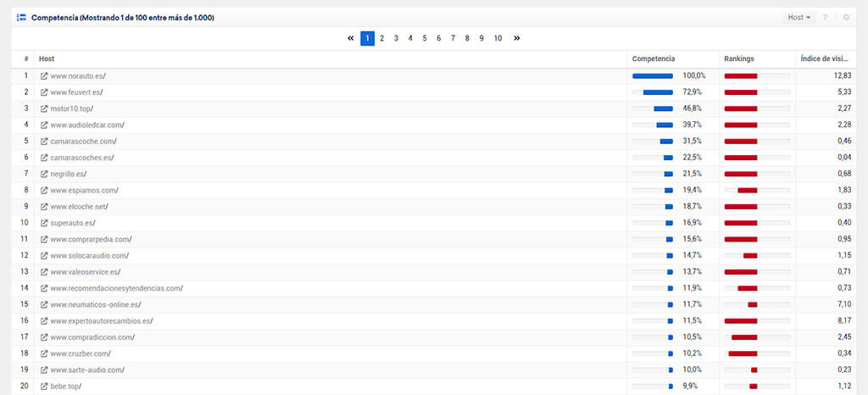Viewport: 868px width, 395px height.
Task: Open external link icon for www.expertoautorecambios.es
Action: click(44, 321)
